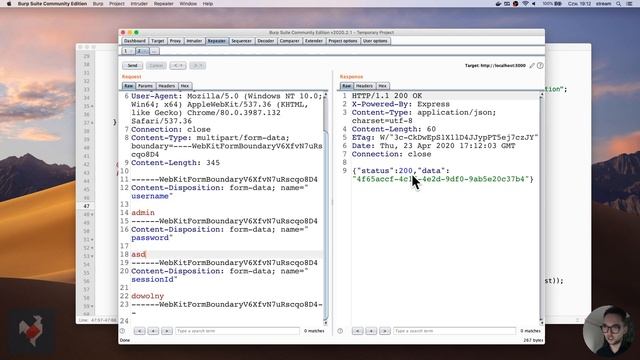Click the battery status icon

[x=558, y=4]
